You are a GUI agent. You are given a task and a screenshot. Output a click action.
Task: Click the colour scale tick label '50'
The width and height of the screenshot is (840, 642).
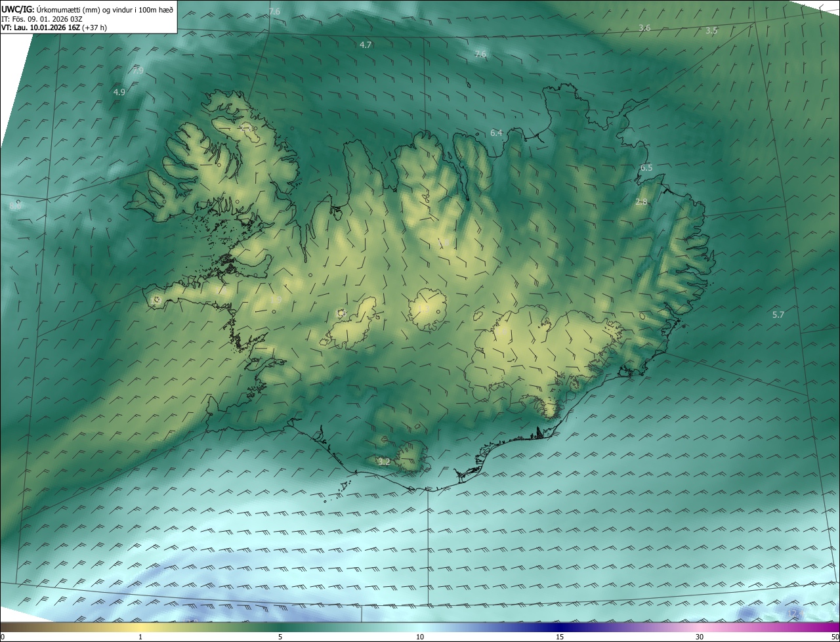(x=835, y=637)
